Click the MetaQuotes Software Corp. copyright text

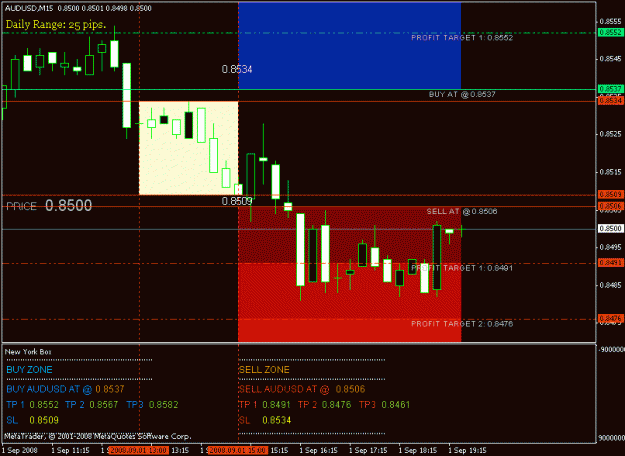(x=98, y=436)
